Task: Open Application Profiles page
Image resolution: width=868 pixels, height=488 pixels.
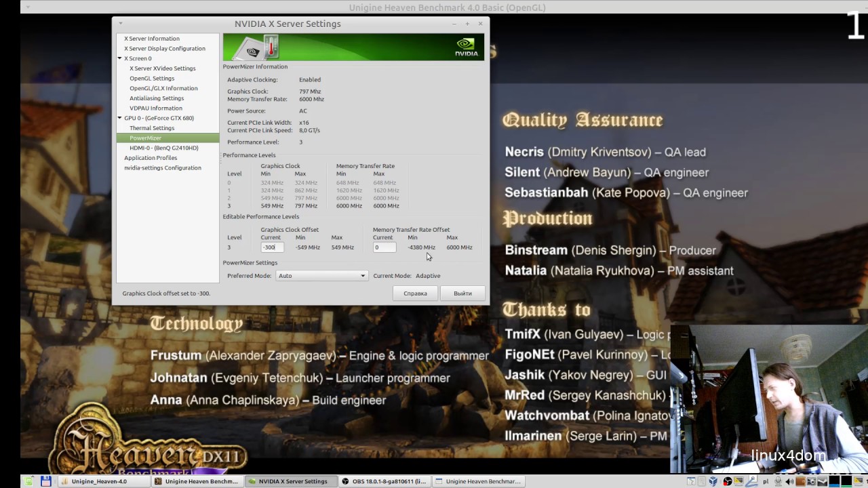Action: 151,158
